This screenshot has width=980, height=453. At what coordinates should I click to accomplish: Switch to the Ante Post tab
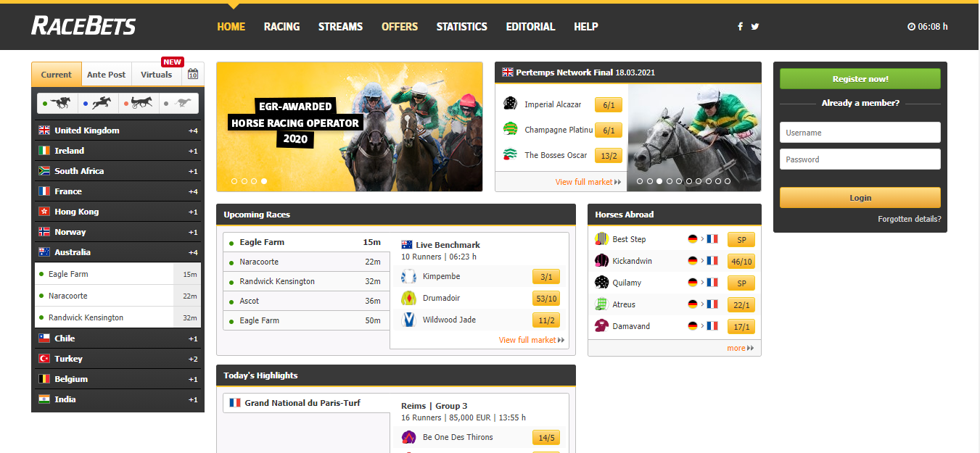coord(106,75)
